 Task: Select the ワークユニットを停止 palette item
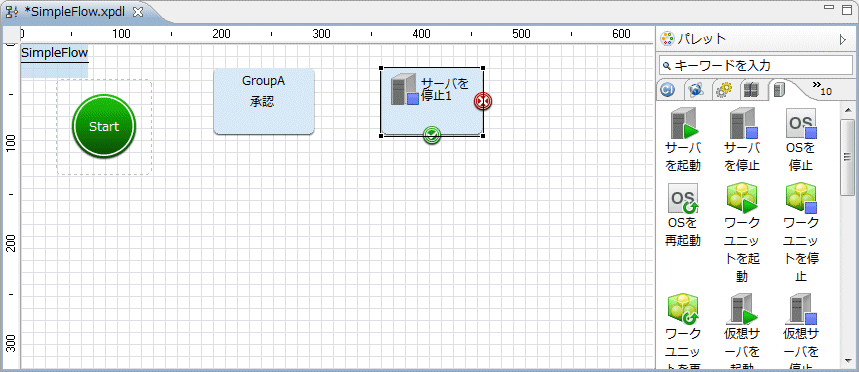pyautogui.click(x=801, y=233)
